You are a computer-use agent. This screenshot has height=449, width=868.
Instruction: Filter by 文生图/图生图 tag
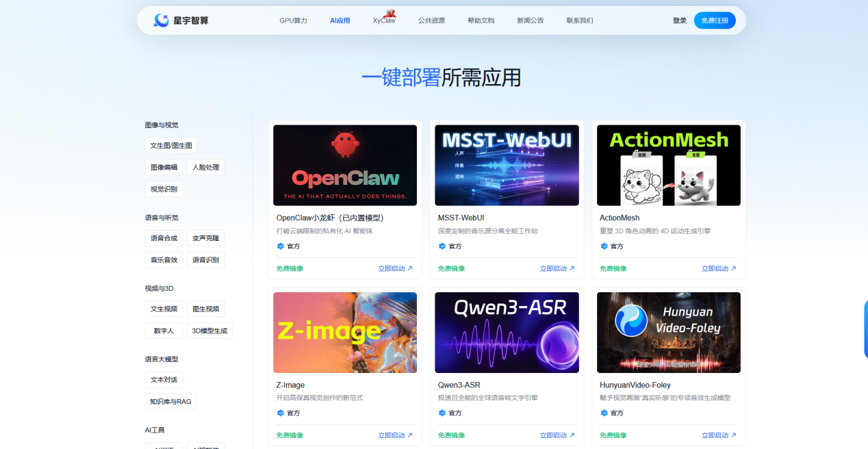[171, 146]
